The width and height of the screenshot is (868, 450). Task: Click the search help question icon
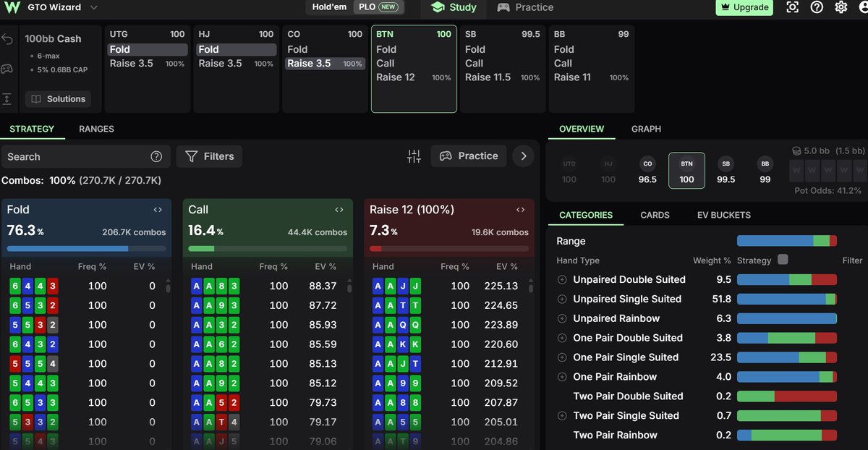point(156,157)
